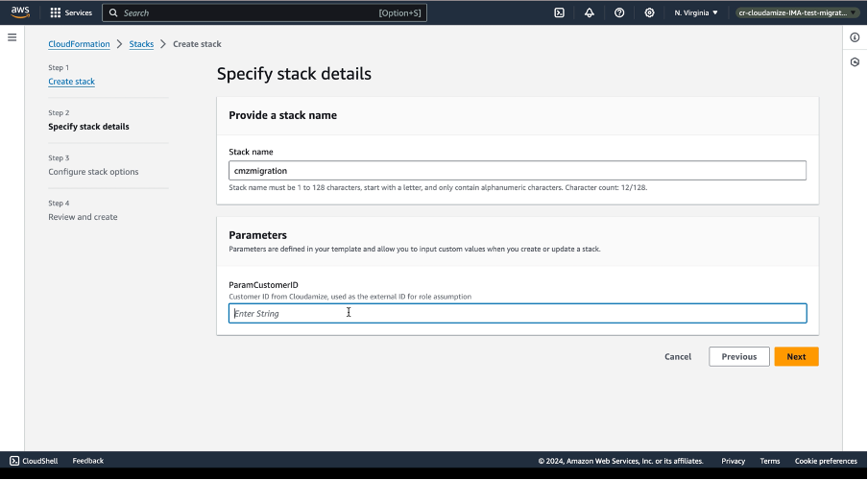Viewport: 868px width, 480px height.
Task: Open CloudShell from the top bar icon
Action: 559,12
